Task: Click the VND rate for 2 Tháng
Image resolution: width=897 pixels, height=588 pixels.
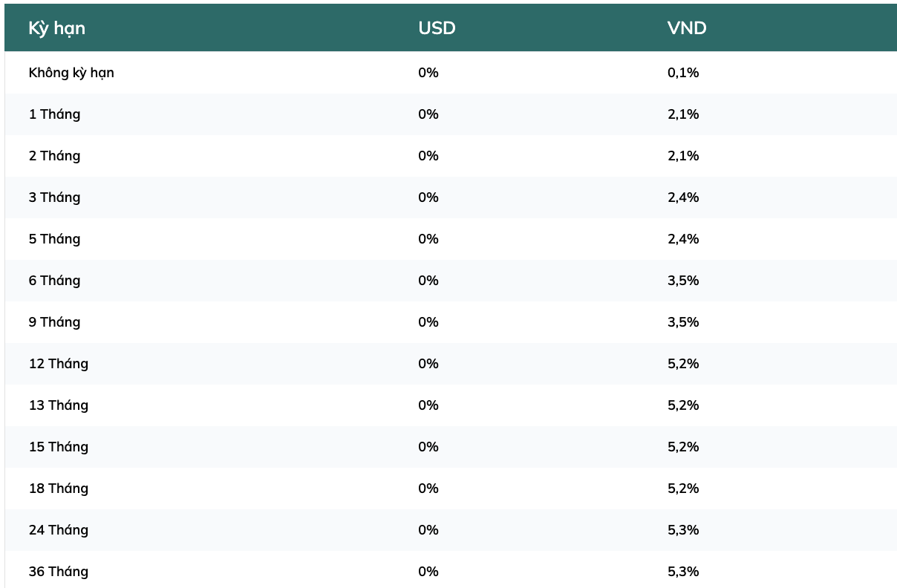Action: 683,156
